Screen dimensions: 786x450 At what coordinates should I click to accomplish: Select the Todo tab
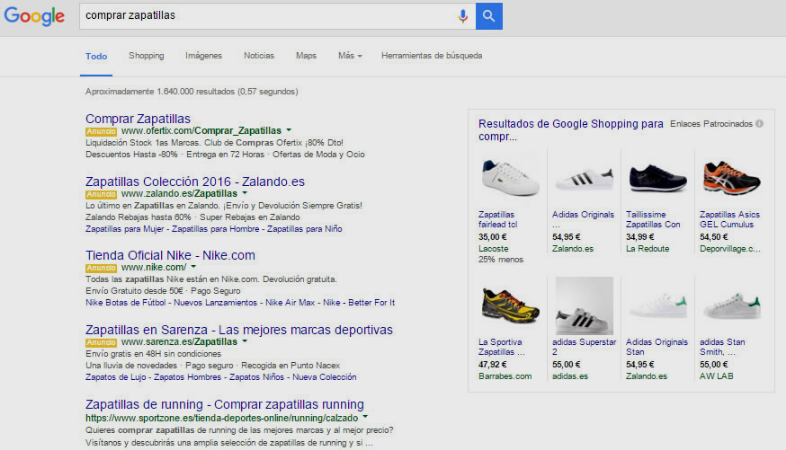[96, 56]
